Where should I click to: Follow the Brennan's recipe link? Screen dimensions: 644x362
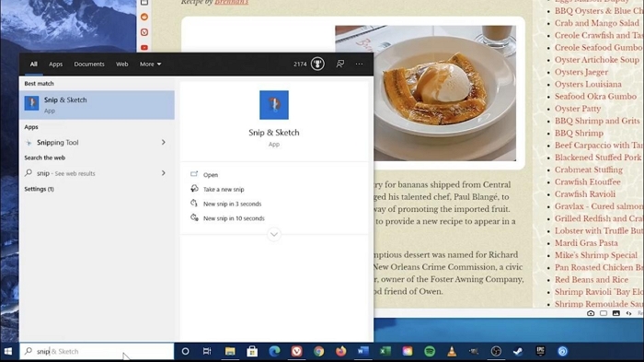[x=231, y=2]
